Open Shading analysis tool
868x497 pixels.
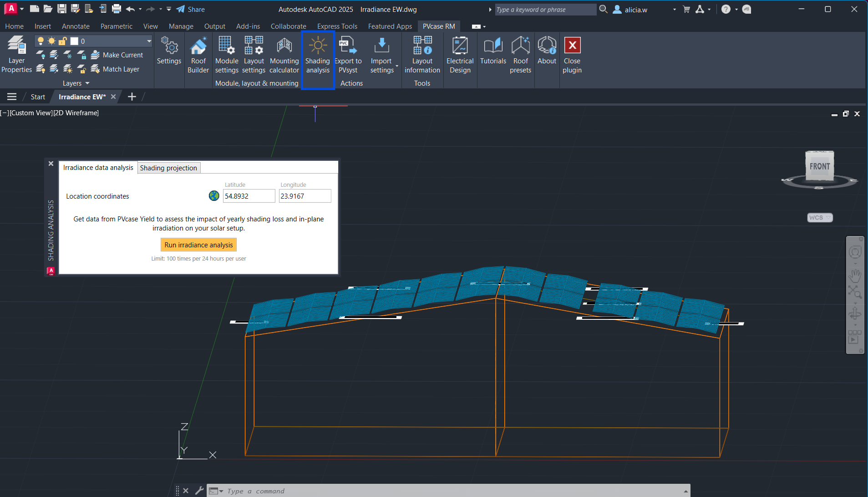pyautogui.click(x=318, y=55)
